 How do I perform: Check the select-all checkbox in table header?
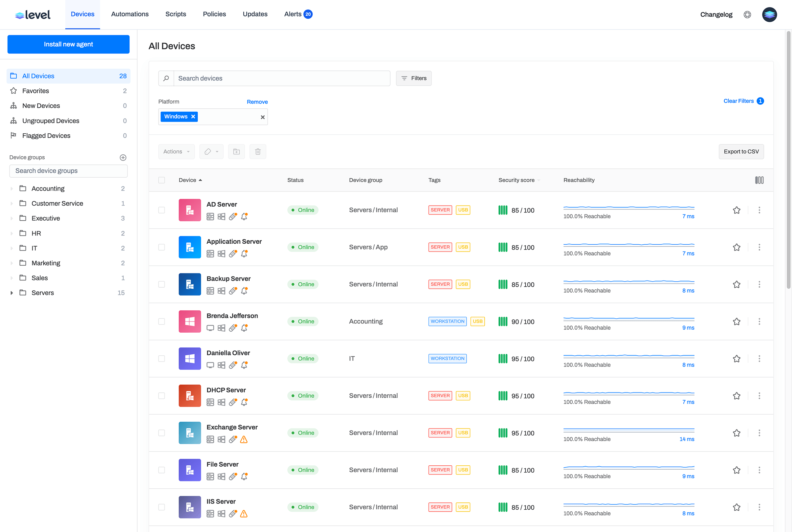point(162,180)
